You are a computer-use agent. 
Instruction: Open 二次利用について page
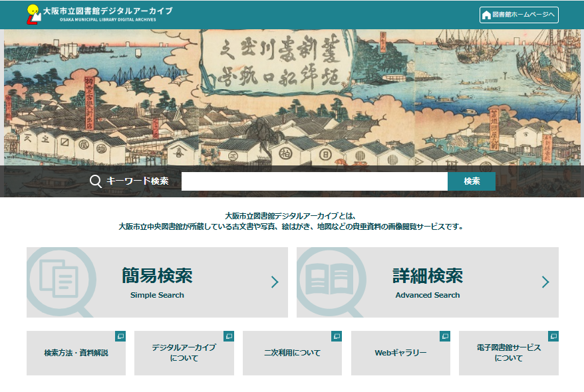tap(293, 353)
